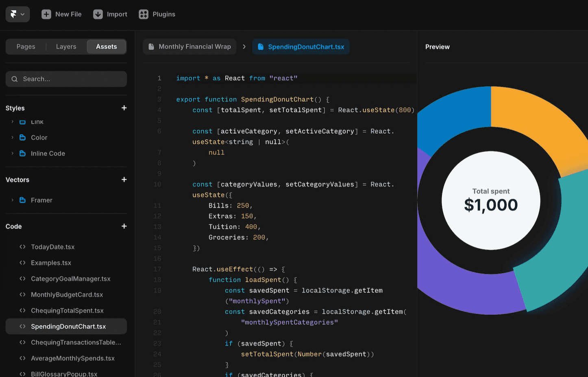Add a new style with plus

(x=124, y=108)
